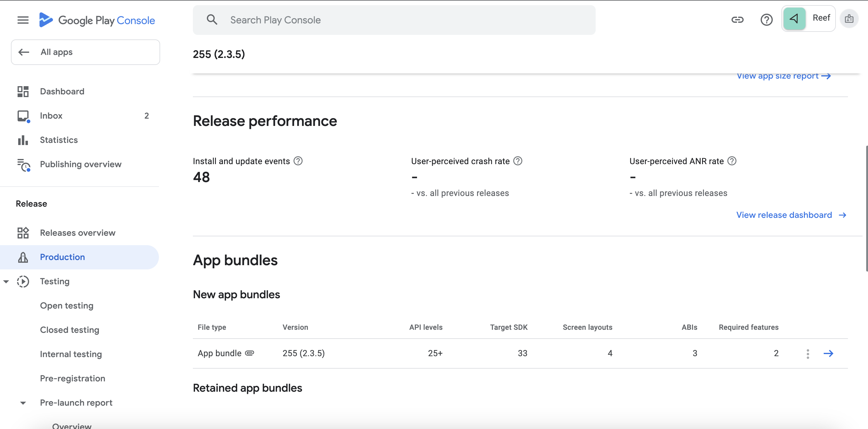Click the Screen layouts value 4

(610, 353)
